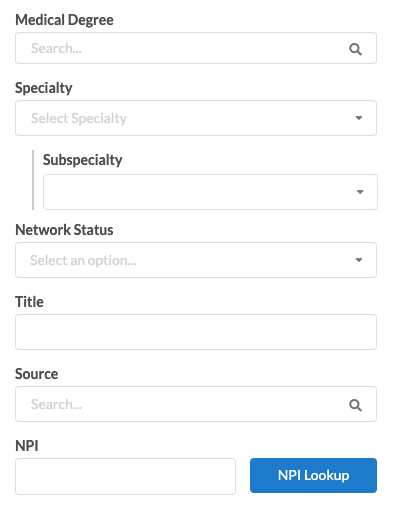Focus the Source search field

click(x=196, y=404)
